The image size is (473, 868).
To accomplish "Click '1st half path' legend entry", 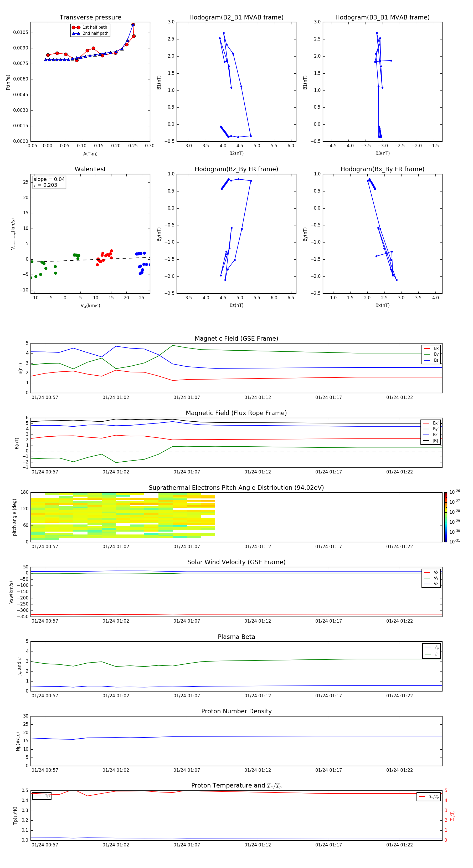I will 90,27.
